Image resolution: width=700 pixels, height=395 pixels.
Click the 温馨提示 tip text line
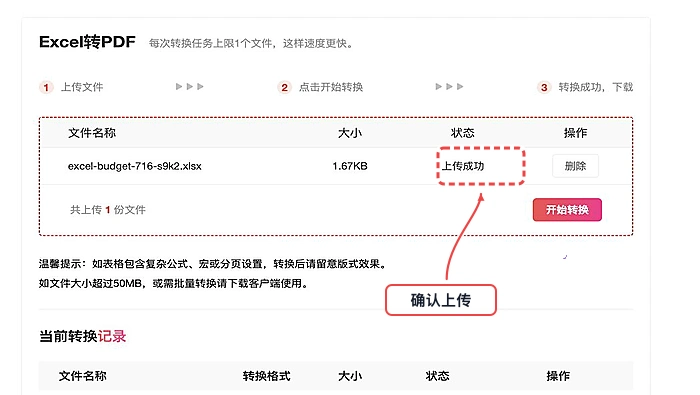click(212, 264)
